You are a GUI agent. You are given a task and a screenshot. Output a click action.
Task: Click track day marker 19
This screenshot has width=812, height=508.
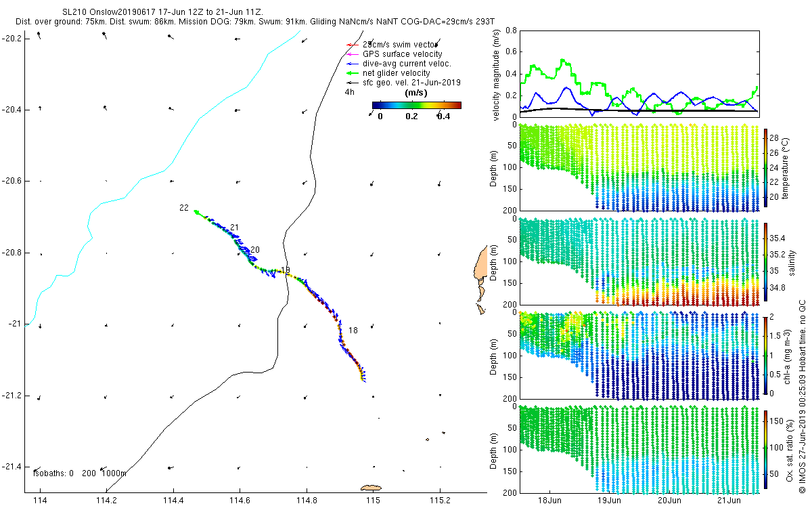[x=286, y=270]
